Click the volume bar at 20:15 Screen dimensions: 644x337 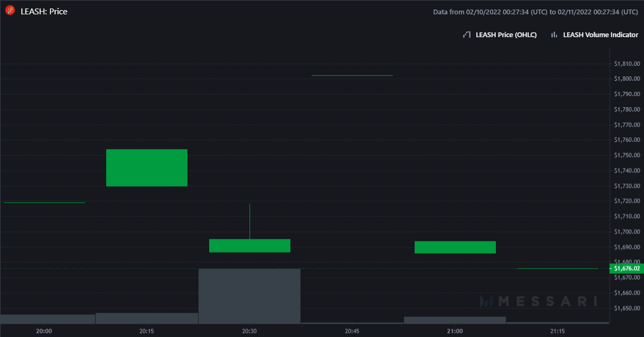point(147,318)
